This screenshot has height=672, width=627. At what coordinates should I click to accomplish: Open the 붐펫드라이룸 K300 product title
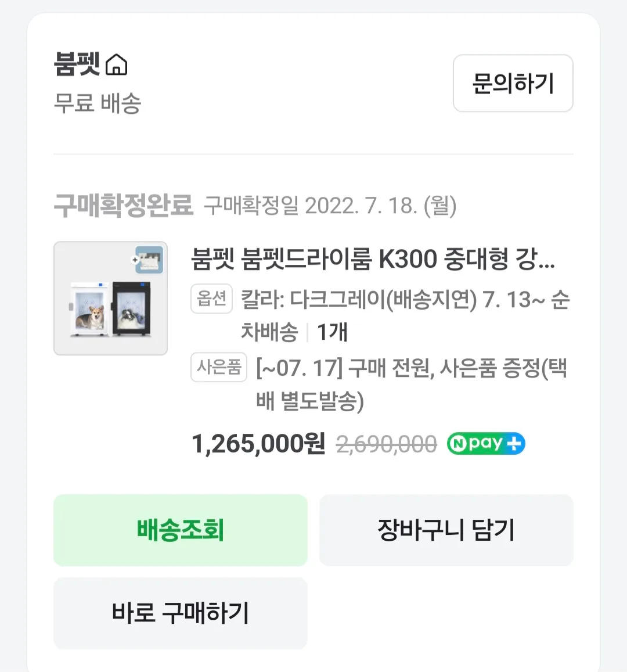[x=373, y=259]
